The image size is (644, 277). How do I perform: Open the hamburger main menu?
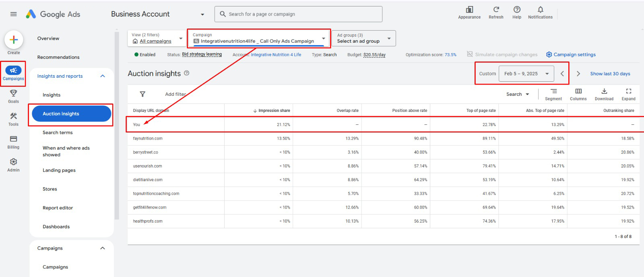[x=13, y=14]
